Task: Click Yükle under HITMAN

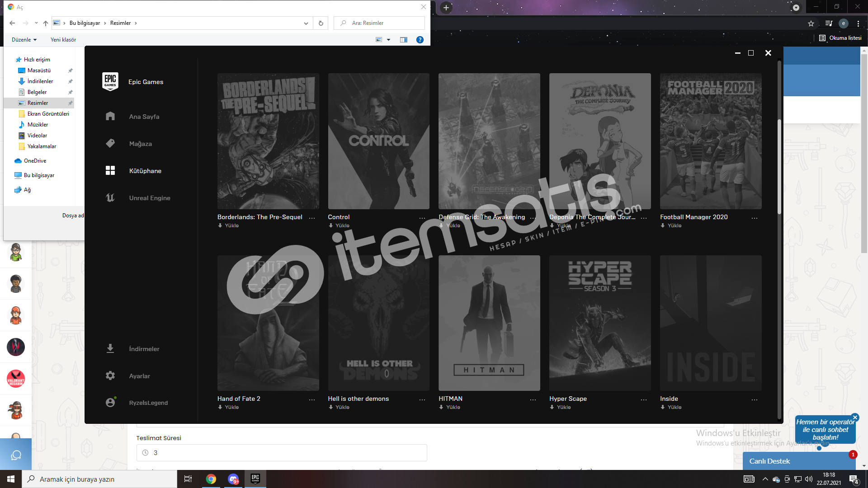Action: (x=450, y=407)
